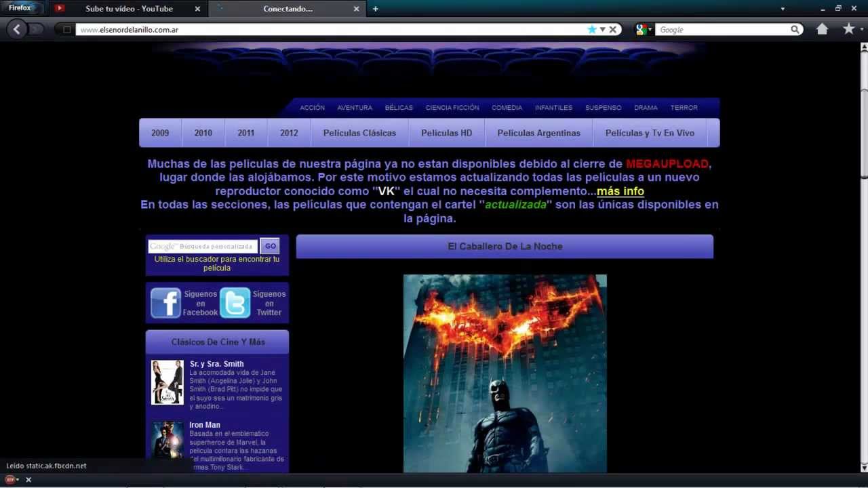Click the scrollbar up arrow
Viewport: 868px width, 488px height.
864,47
